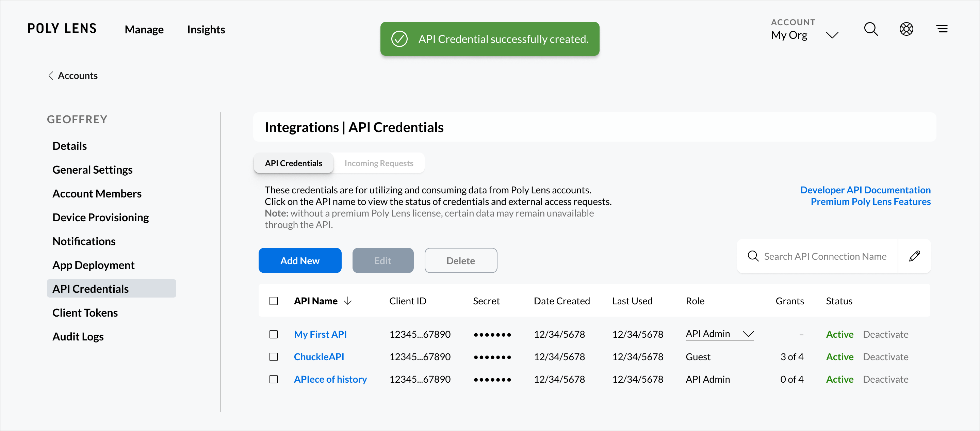
Task: Click the Add New button
Action: (x=300, y=260)
